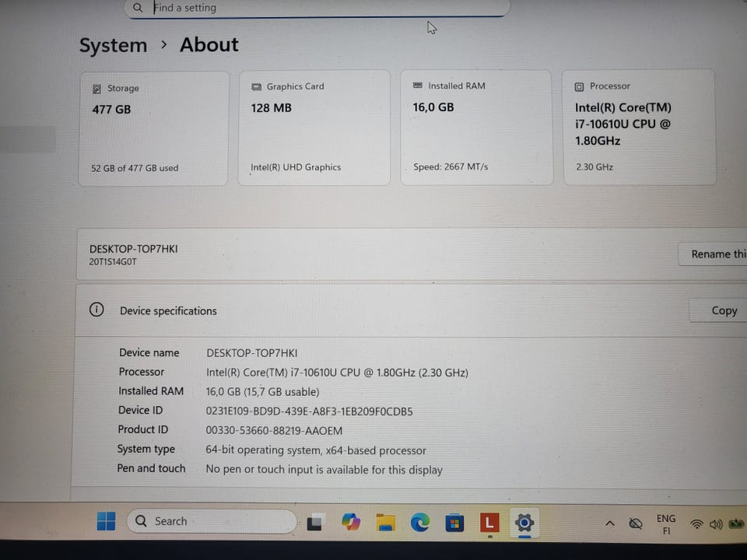
Task: Launch Microsoft Edge from the taskbar
Action: point(420,523)
